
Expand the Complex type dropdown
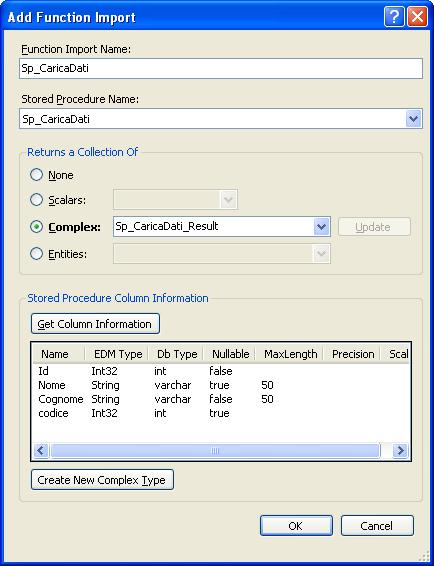321,227
